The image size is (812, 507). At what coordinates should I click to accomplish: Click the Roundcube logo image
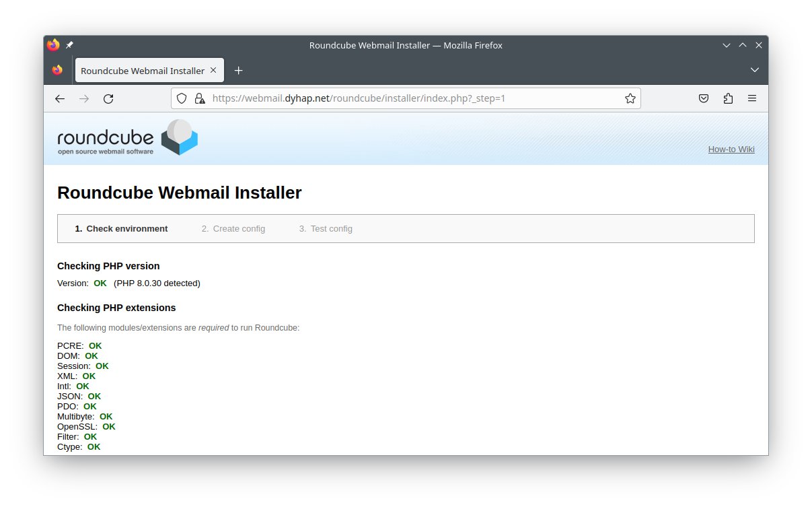128,137
